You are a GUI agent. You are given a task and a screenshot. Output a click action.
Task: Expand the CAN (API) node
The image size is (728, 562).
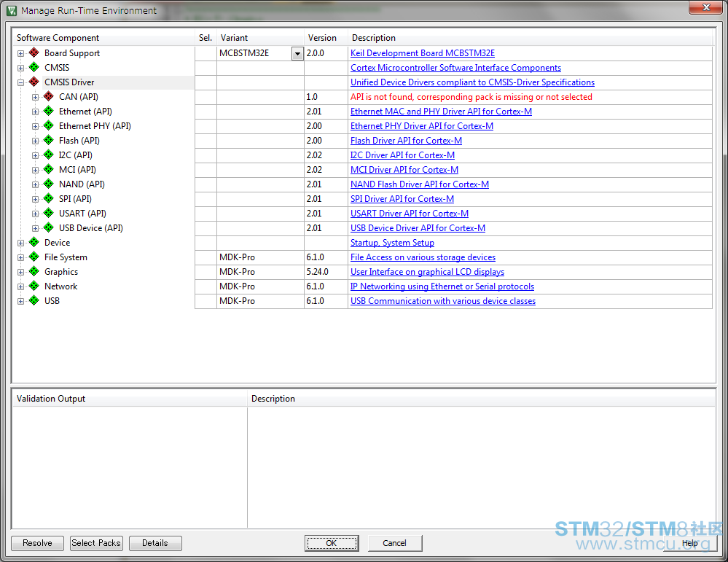coord(35,97)
